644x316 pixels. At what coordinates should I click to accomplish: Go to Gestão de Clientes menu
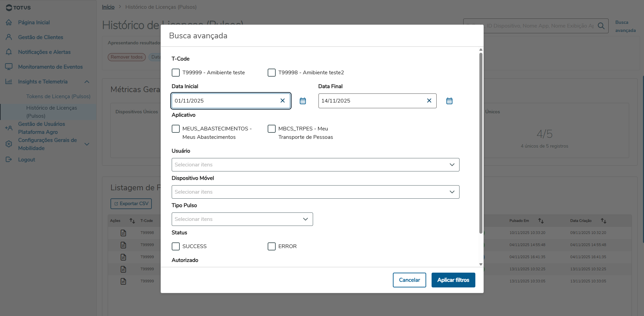(40, 37)
